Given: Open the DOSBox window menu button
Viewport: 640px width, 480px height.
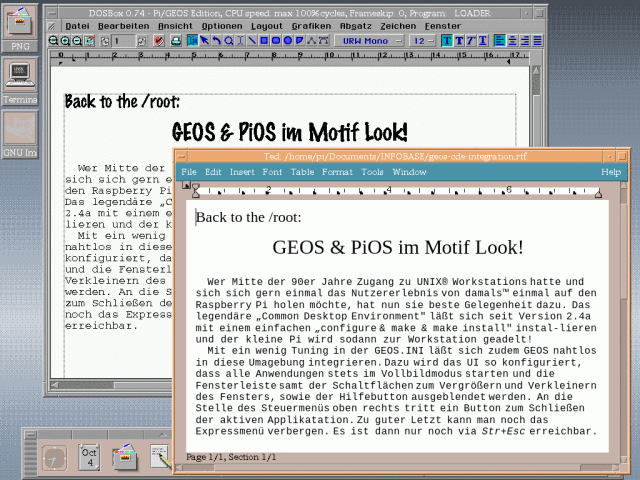Looking at the screenshot, I should click(51, 13).
